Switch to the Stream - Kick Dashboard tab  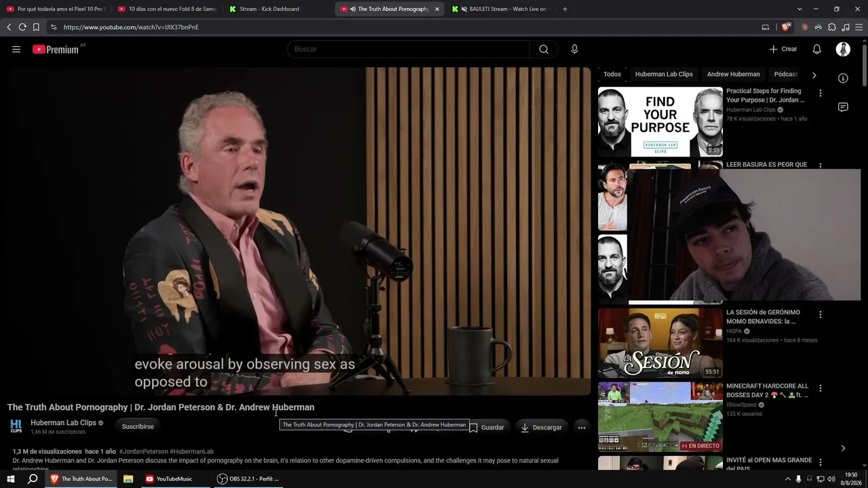(x=279, y=9)
